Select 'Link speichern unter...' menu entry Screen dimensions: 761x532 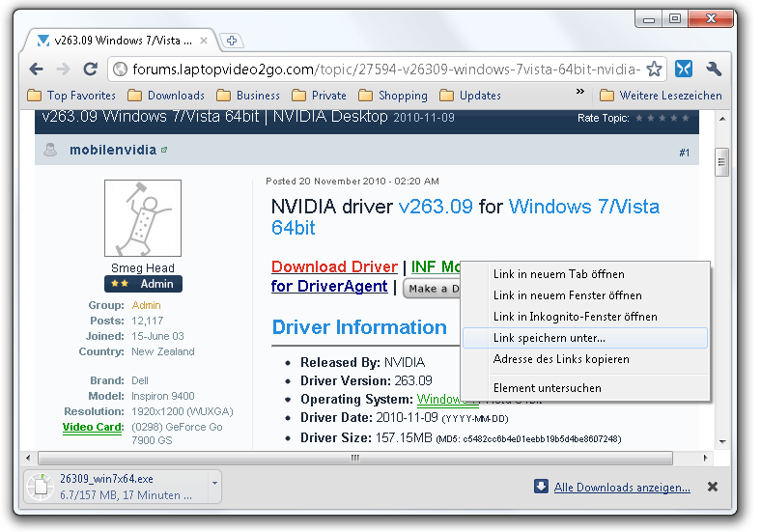pos(550,338)
